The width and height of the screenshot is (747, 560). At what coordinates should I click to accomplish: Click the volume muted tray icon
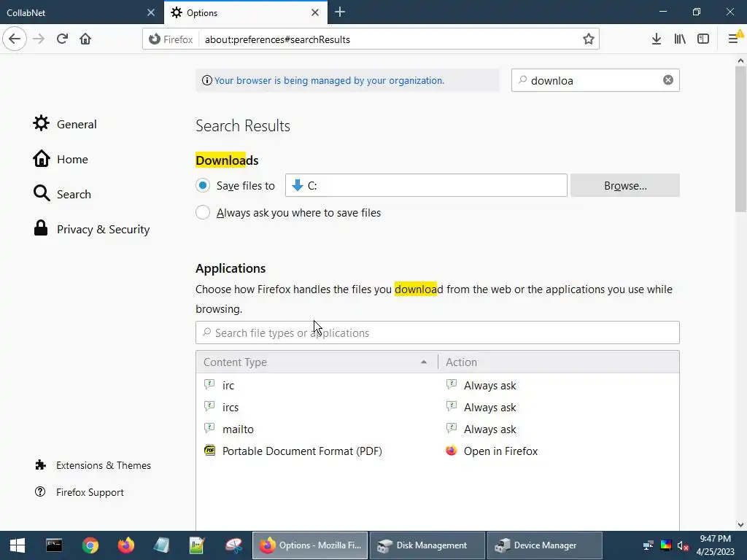point(683,545)
